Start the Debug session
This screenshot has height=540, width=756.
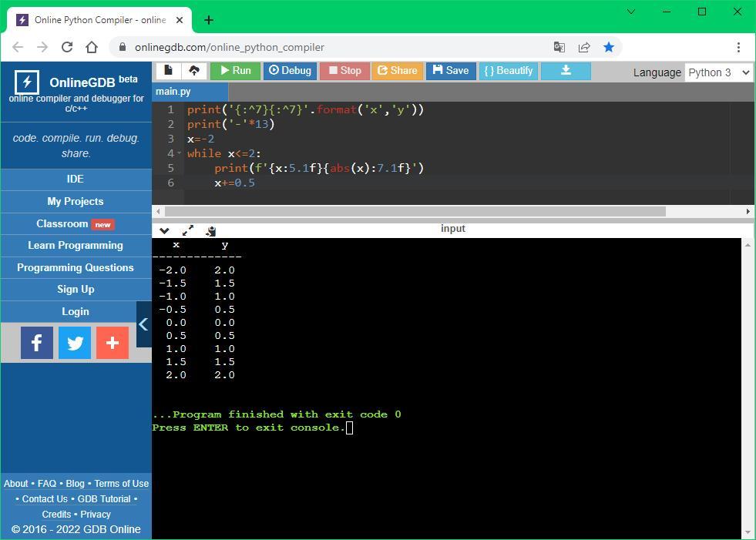(290, 71)
